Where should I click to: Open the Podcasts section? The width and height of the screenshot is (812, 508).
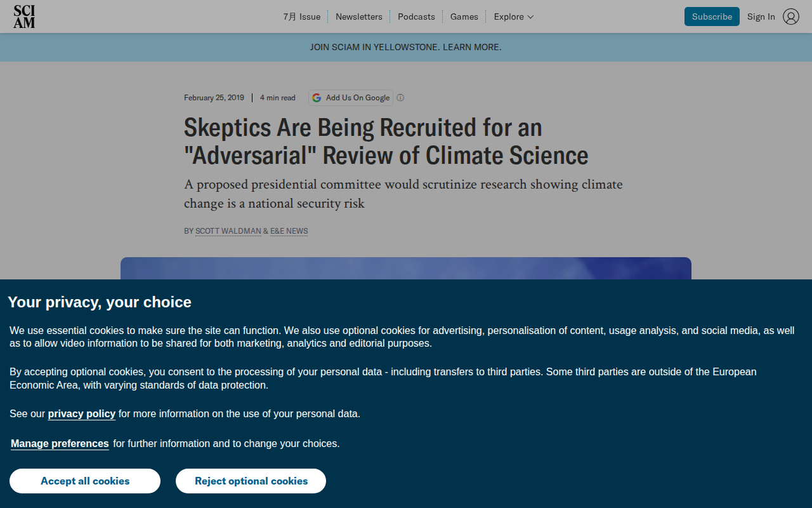[416, 17]
